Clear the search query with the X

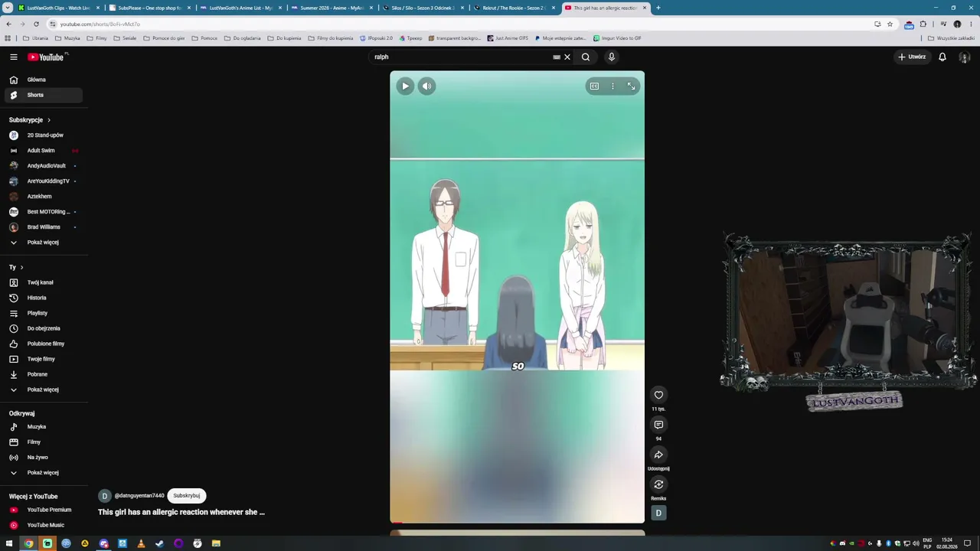pos(567,57)
